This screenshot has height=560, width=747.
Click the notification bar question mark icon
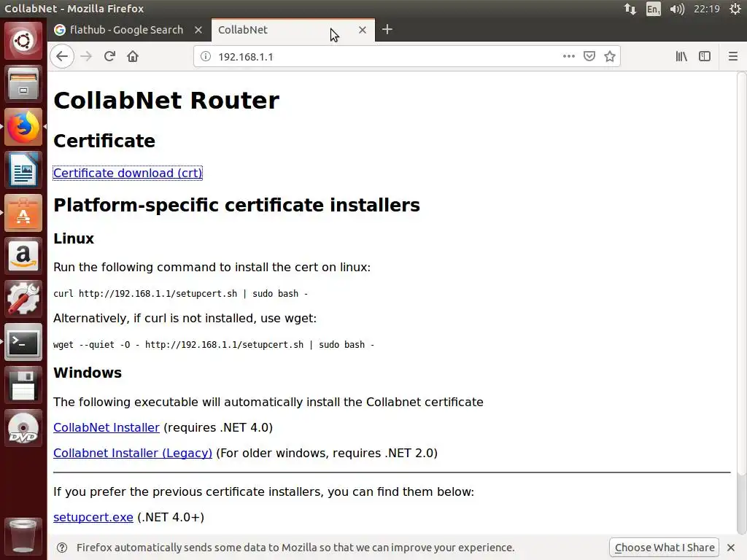click(62, 548)
